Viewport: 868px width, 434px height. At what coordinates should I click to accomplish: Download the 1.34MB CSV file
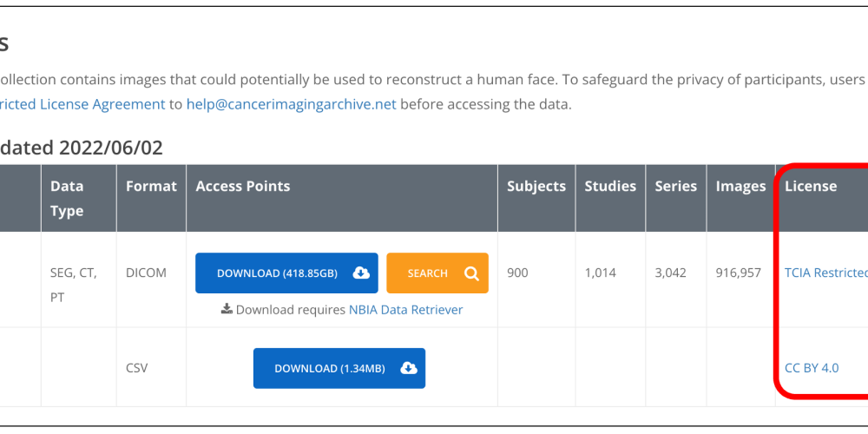[x=339, y=368]
